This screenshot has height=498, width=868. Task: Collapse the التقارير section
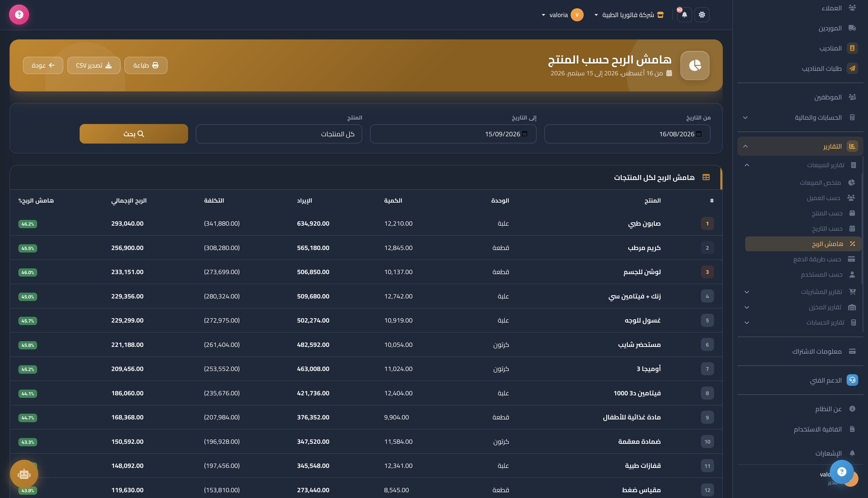click(x=800, y=146)
